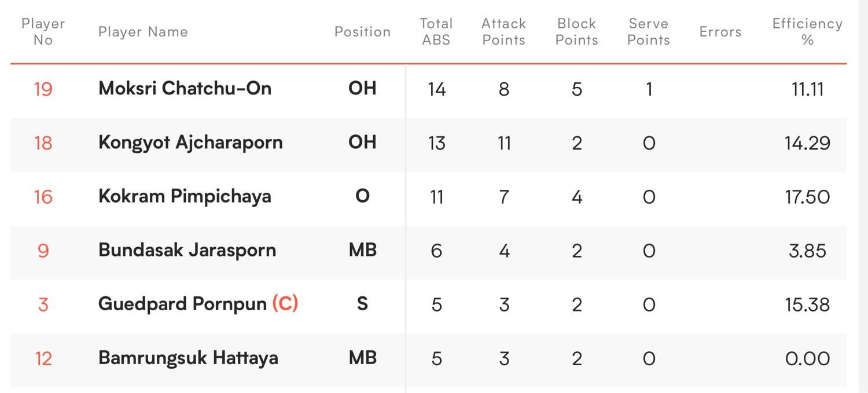Click the 17.50 efficiency value

(x=807, y=197)
